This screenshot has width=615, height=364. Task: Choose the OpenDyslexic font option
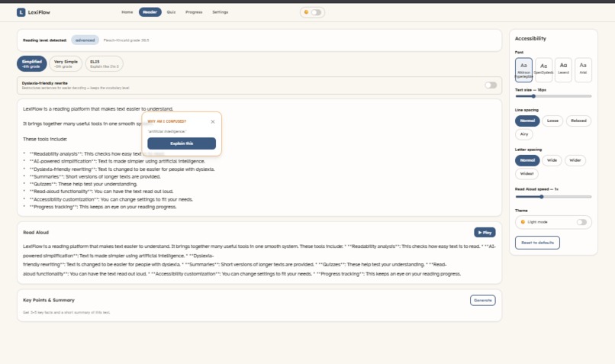pos(543,69)
